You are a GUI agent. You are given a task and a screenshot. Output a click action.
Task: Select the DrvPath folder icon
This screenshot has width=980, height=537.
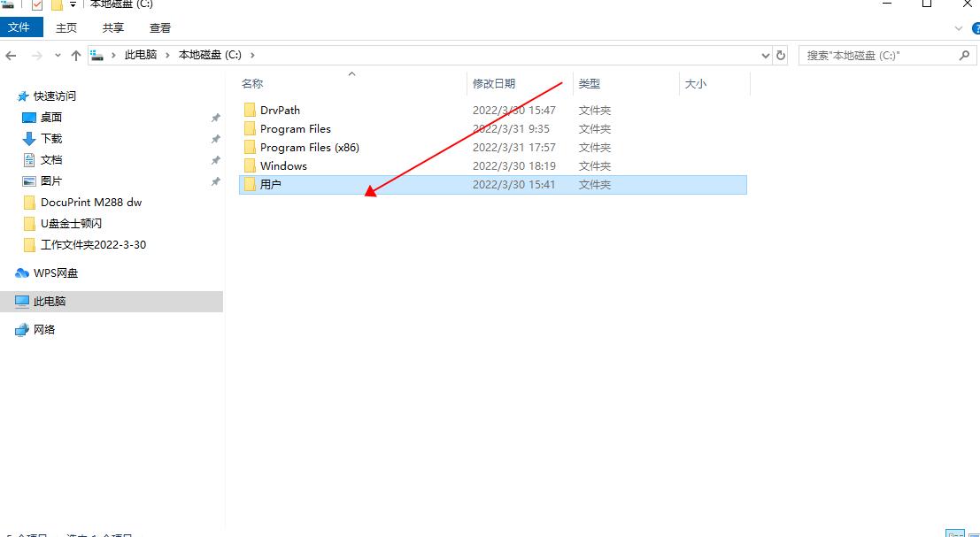coord(250,110)
